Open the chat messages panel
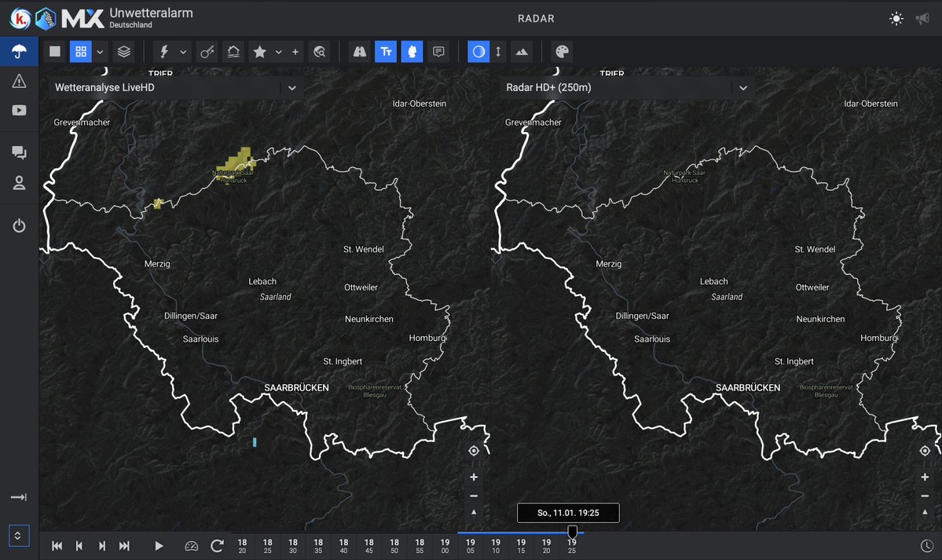 (18, 152)
